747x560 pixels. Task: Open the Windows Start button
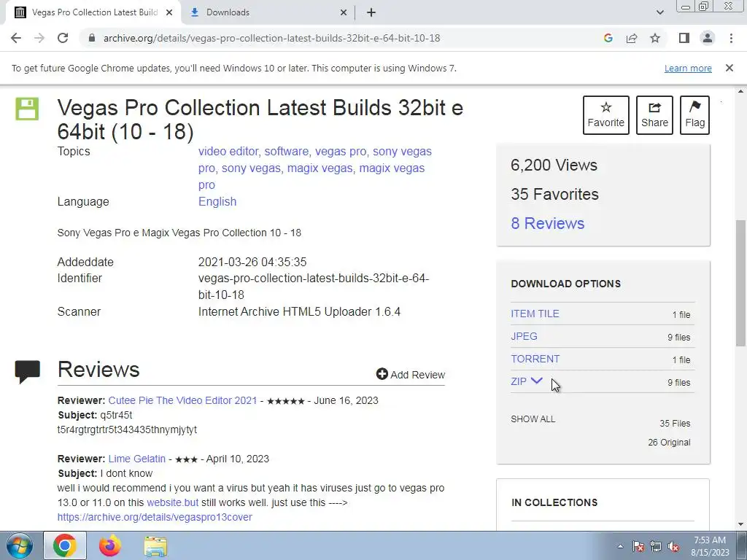coord(20,545)
